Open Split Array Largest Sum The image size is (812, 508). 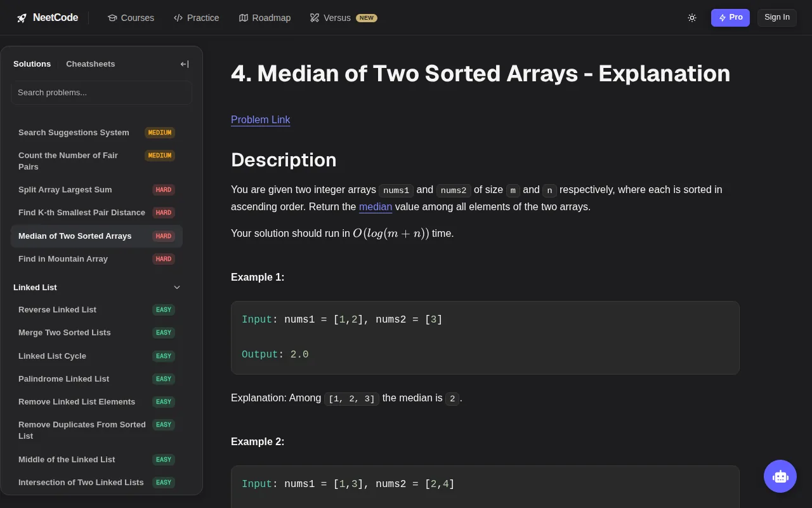(x=96, y=190)
